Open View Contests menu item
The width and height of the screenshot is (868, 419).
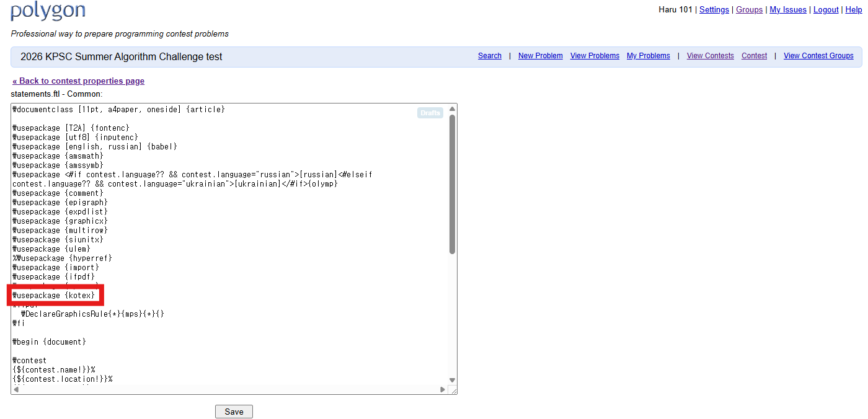(711, 56)
